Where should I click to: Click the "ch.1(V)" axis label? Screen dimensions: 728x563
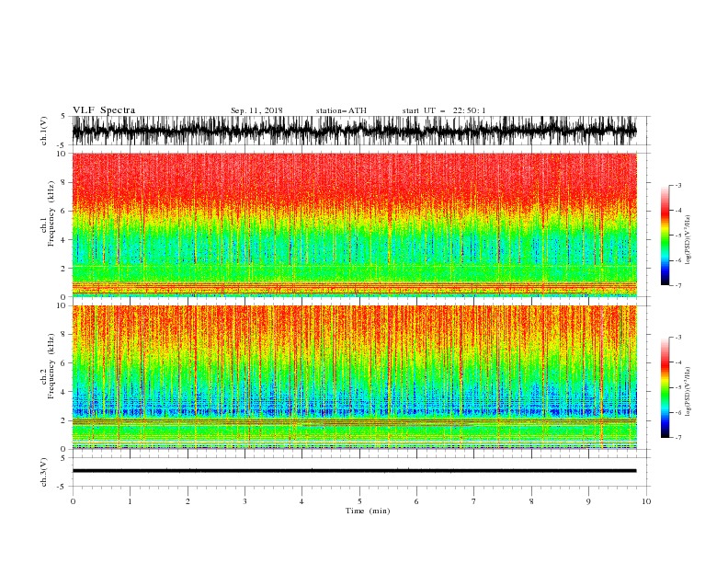44,131
